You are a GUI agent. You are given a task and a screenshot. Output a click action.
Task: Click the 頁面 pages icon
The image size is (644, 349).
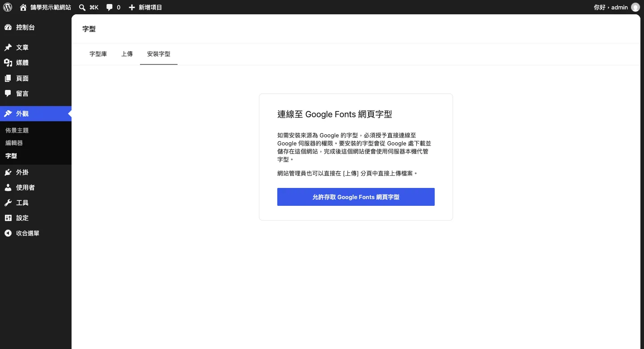click(x=8, y=78)
